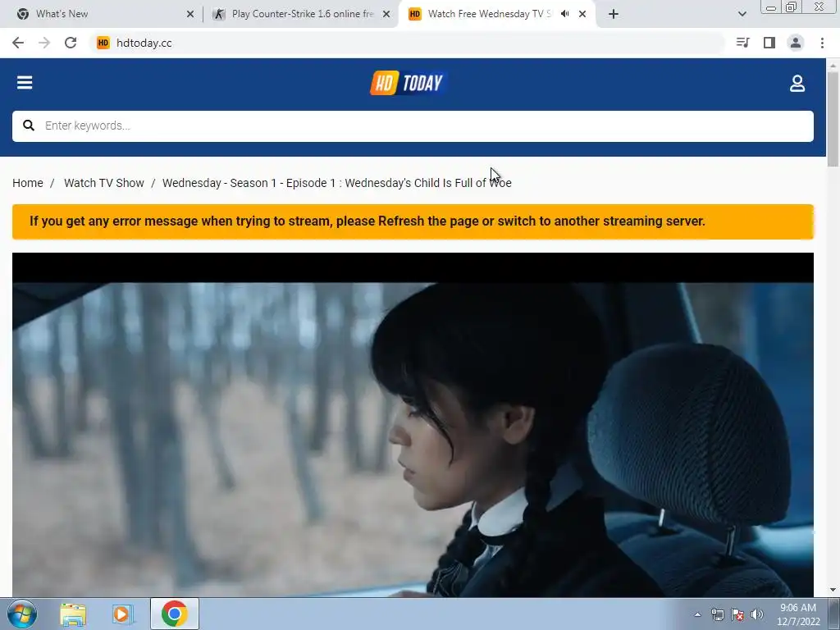This screenshot has width=840, height=630.
Task: Click the search magnifier icon
Action: 29,126
